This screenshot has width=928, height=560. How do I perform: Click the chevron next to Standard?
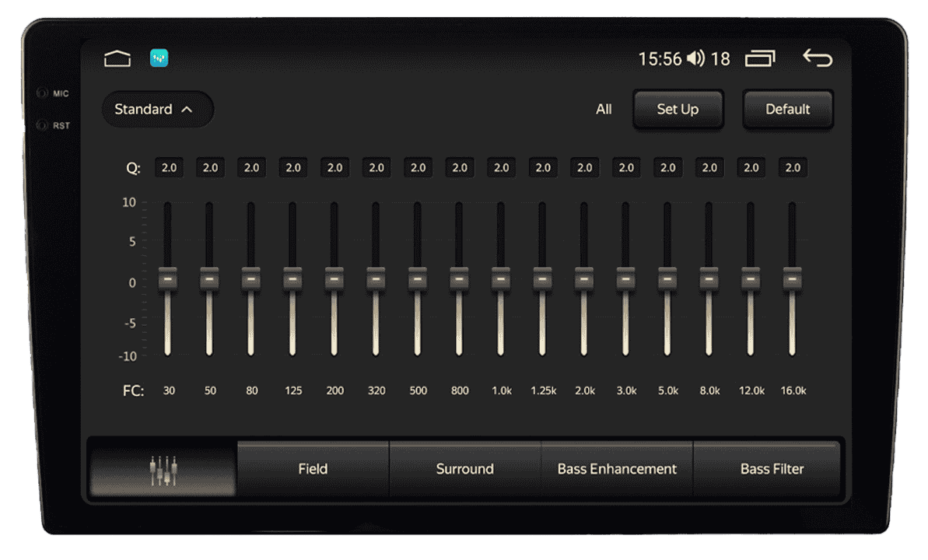point(187,110)
